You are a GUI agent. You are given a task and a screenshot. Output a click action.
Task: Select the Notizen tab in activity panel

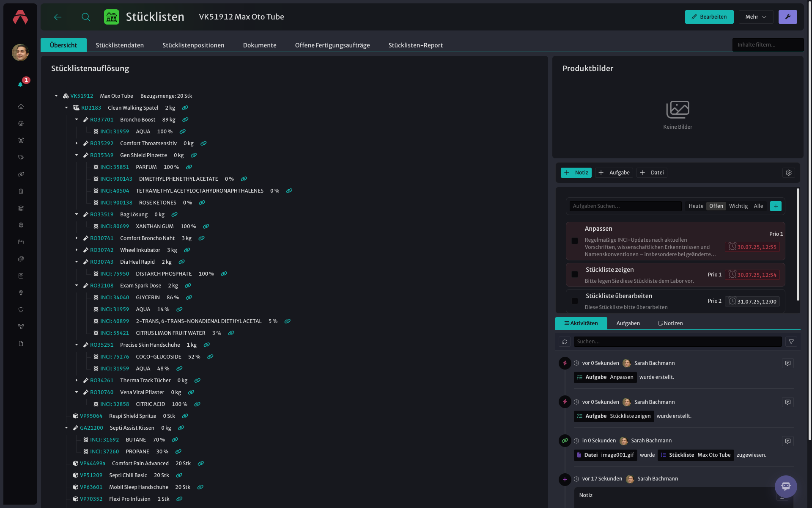tap(670, 323)
